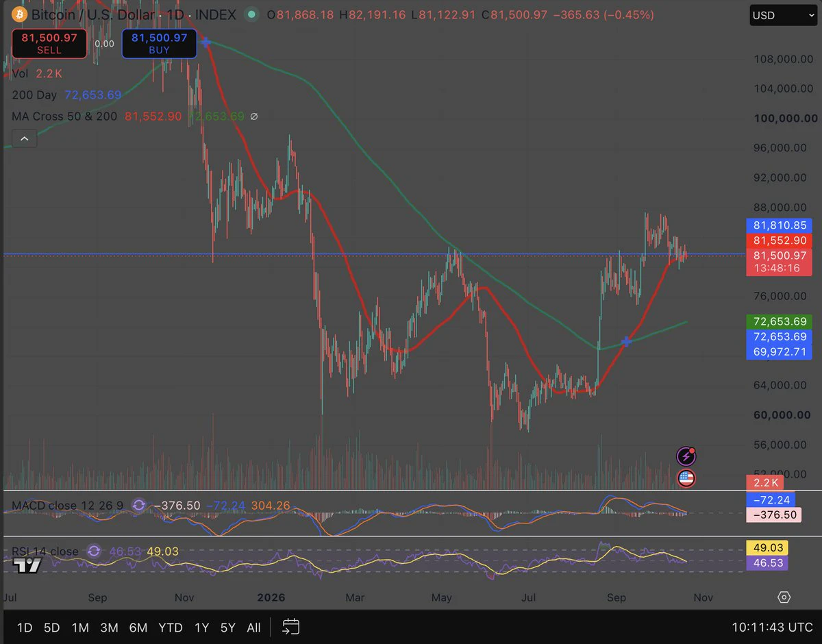Click the yellow 49.03 RSI axis label

click(766, 548)
